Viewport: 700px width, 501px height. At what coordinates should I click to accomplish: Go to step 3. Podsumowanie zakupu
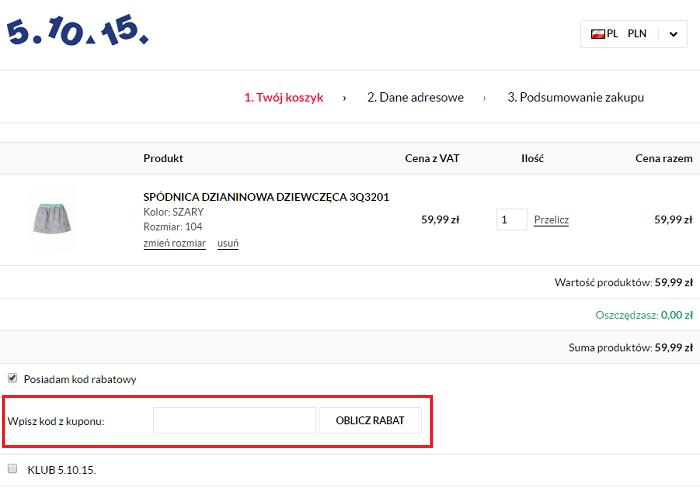575,97
